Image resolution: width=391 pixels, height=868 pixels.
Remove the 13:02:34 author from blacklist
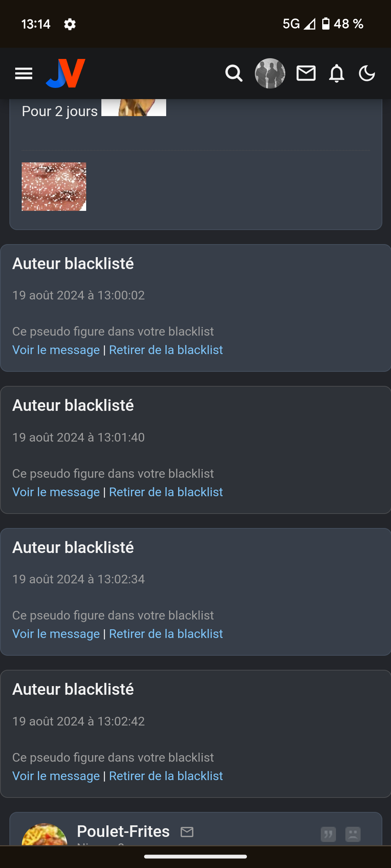(x=166, y=634)
